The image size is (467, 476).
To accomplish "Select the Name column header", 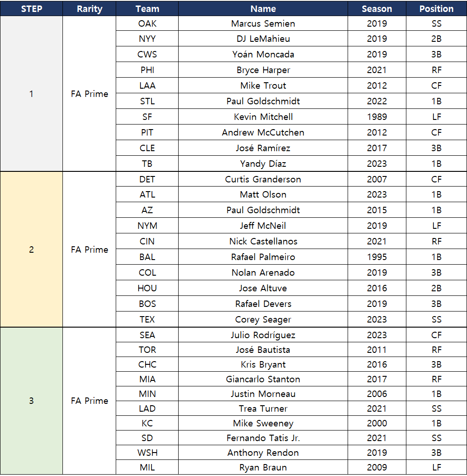I will click(263, 9).
